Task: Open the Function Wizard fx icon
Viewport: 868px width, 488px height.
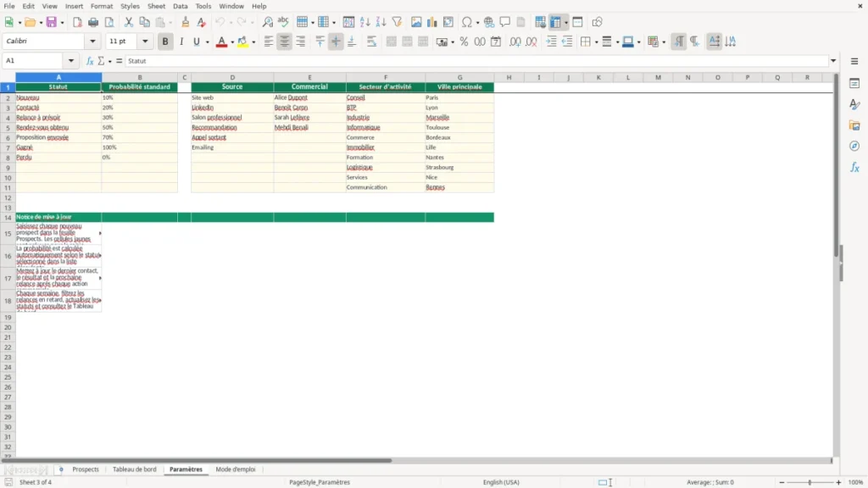Action: point(90,61)
